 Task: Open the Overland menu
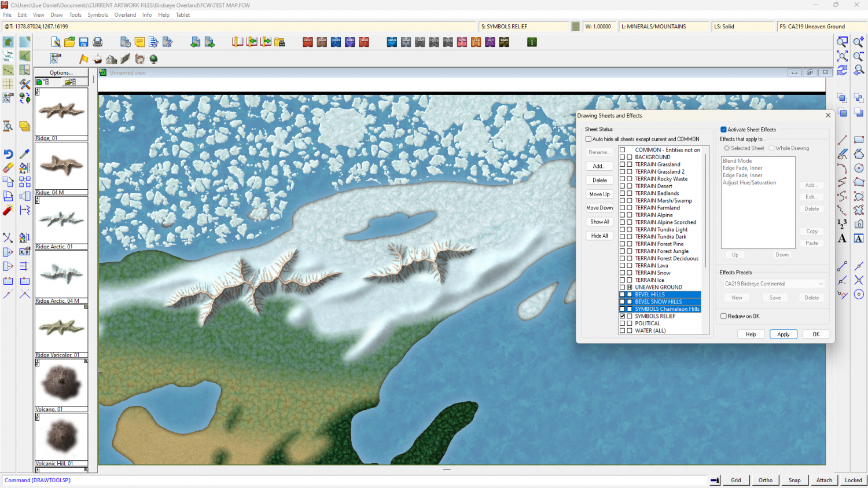(125, 15)
